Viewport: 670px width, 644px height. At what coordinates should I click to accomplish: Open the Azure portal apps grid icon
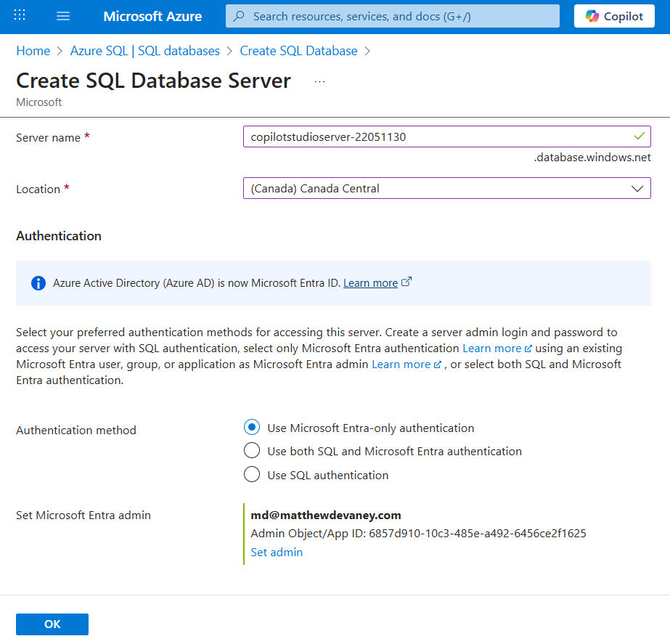pos(20,16)
